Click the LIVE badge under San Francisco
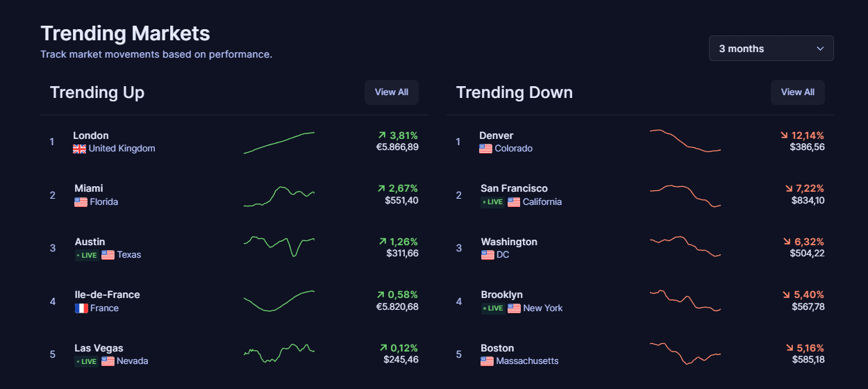 pos(493,202)
